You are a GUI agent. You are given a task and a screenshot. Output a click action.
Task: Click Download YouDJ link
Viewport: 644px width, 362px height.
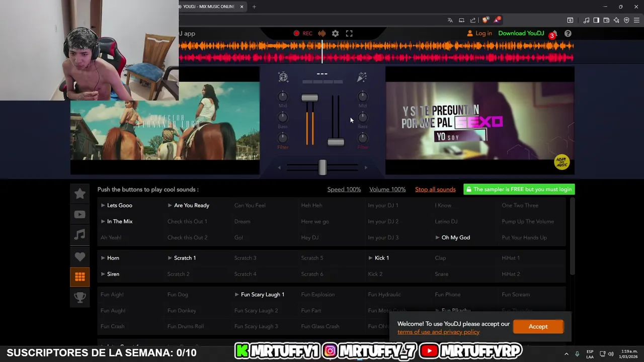click(521, 33)
